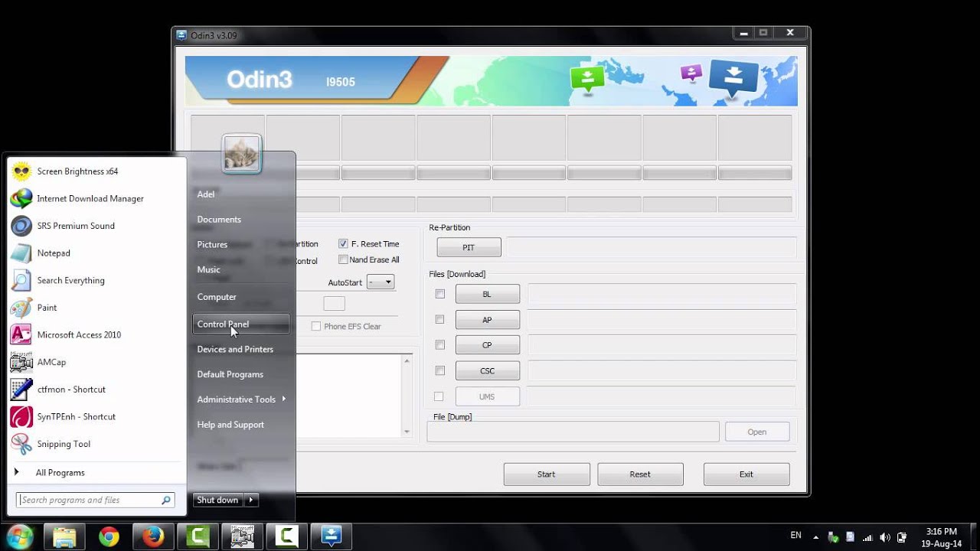
Task: Launch Internet Download Manager
Action: click(x=96, y=199)
